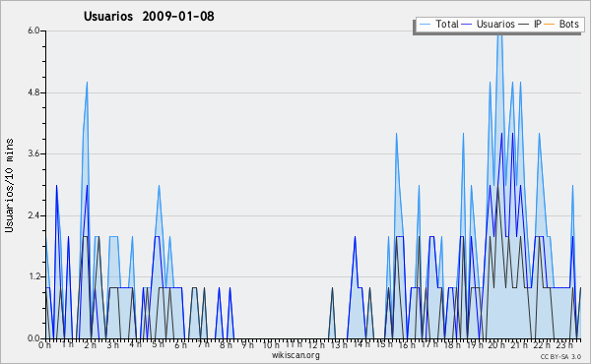Click the y-axis value 2.4
The image size is (591, 364).
33,215
